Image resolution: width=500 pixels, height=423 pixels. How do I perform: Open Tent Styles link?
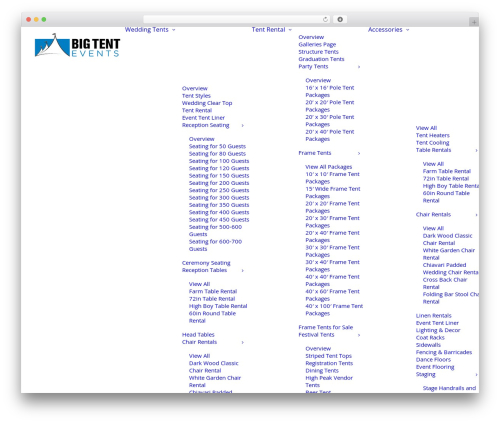click(196, 96)
